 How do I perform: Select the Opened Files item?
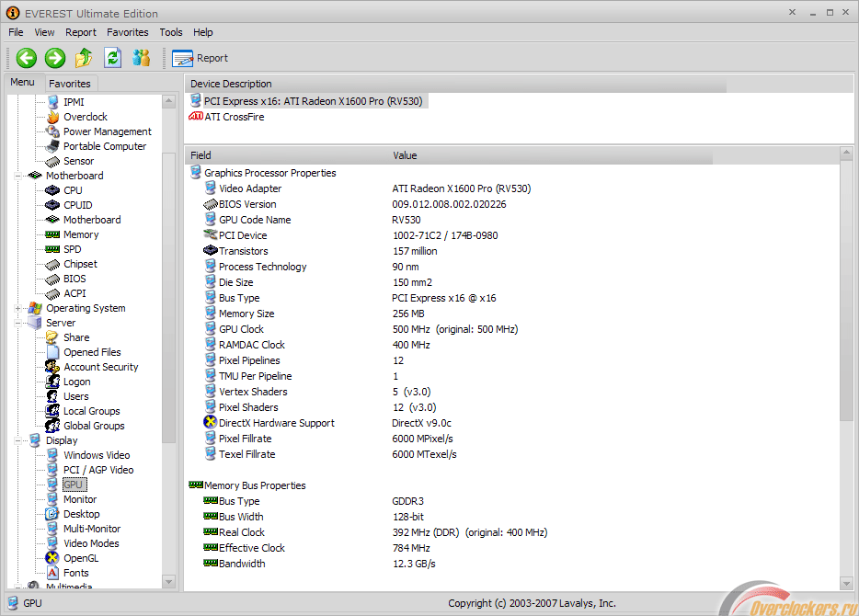tap(92, 353)
